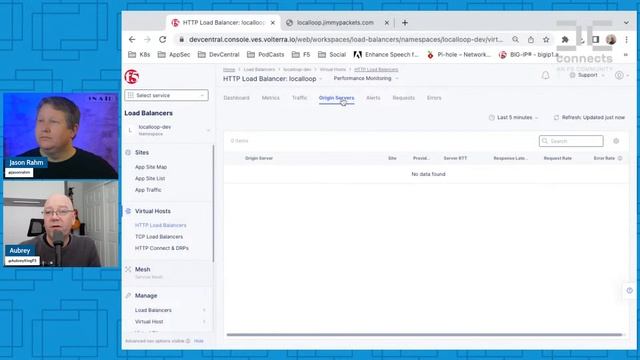Click the Origin Servers Search field
Viewport: 640px width, 360px height.
571,141
